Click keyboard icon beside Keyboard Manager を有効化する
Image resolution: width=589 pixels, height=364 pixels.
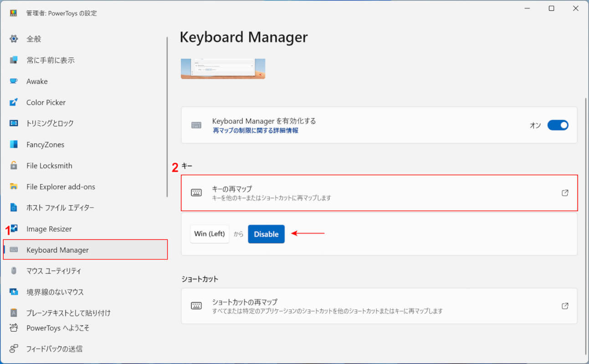[196, 125]
